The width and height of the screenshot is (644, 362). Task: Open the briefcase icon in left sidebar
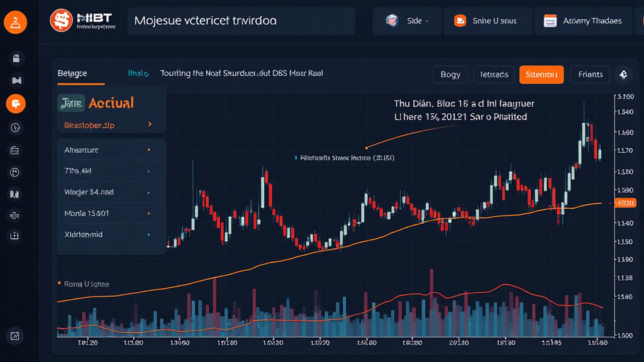15,59
